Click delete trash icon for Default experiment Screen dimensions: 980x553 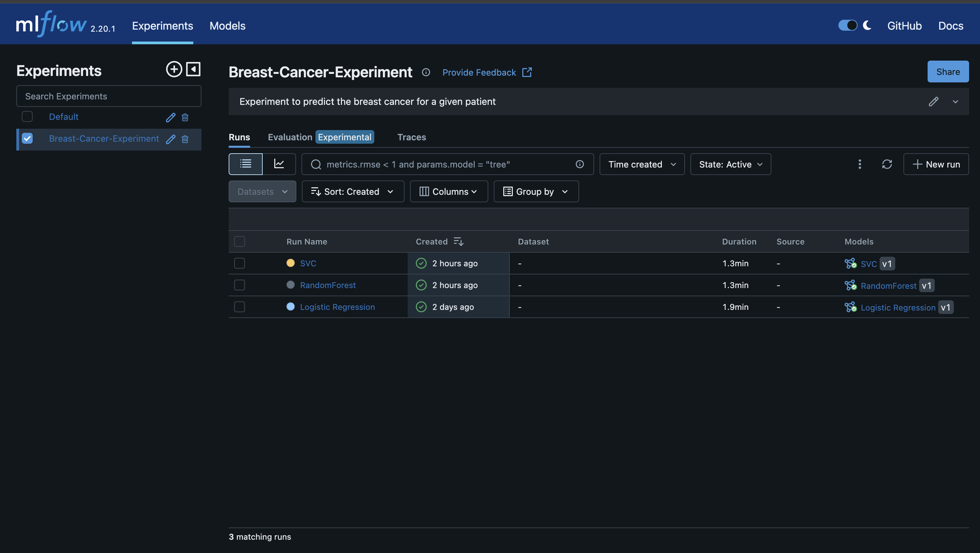[x=185, y=117]
